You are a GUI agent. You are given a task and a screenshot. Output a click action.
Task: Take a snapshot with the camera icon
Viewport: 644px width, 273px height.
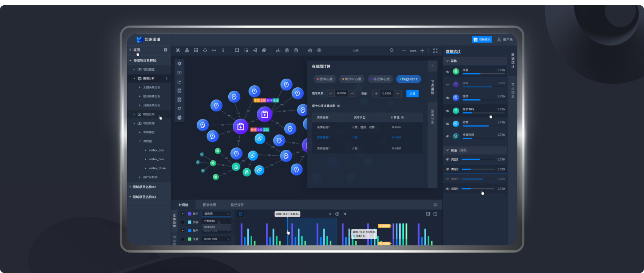tap(287, 50)
